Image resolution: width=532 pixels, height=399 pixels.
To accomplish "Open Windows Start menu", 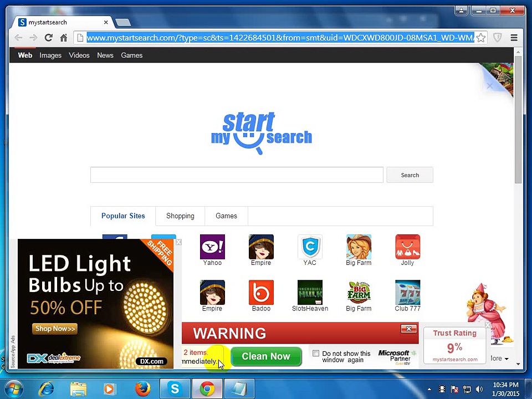I will (13, 388).
